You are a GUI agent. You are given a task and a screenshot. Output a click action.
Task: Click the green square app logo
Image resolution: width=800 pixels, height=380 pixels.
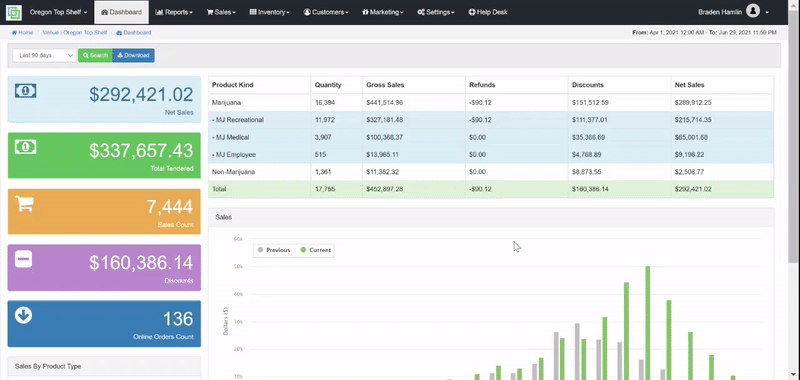[14, 12]
